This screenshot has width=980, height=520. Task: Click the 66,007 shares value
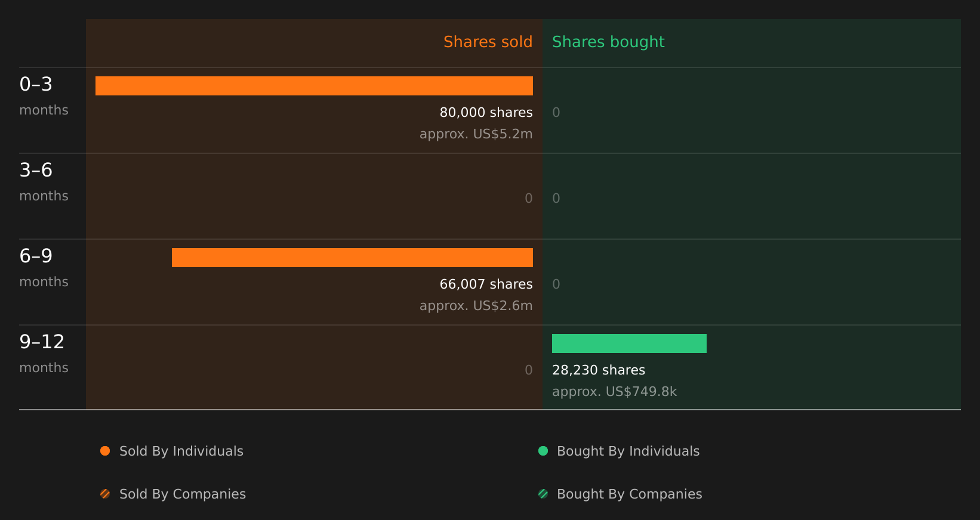click(x=486, y=284)
